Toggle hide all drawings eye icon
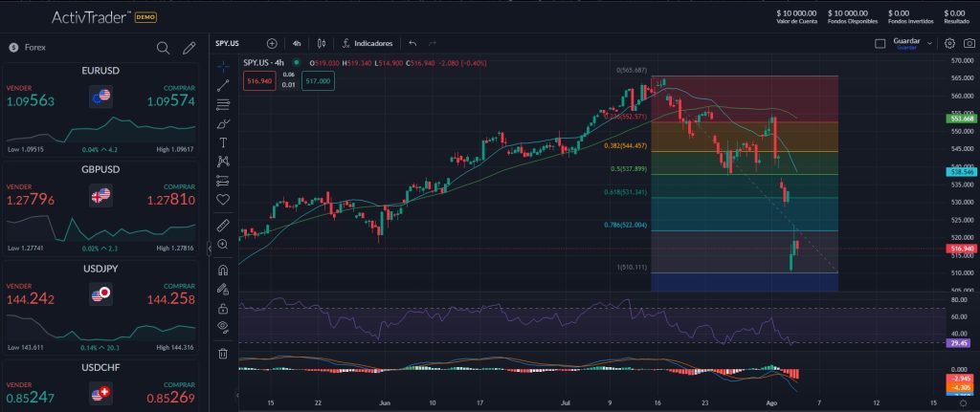The height and width of the screenshot is (412, 980). pos(223,326)
